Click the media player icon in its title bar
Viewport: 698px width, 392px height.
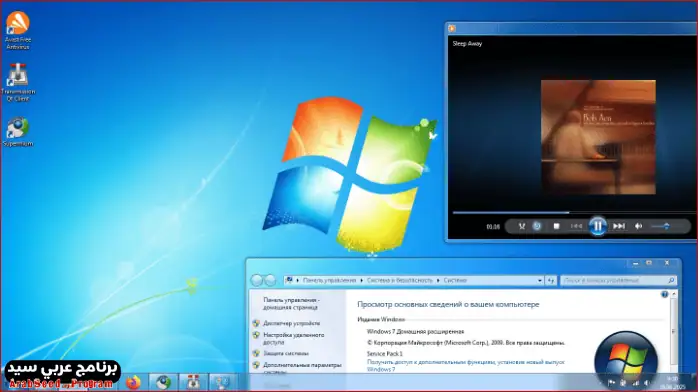[452, 28]
